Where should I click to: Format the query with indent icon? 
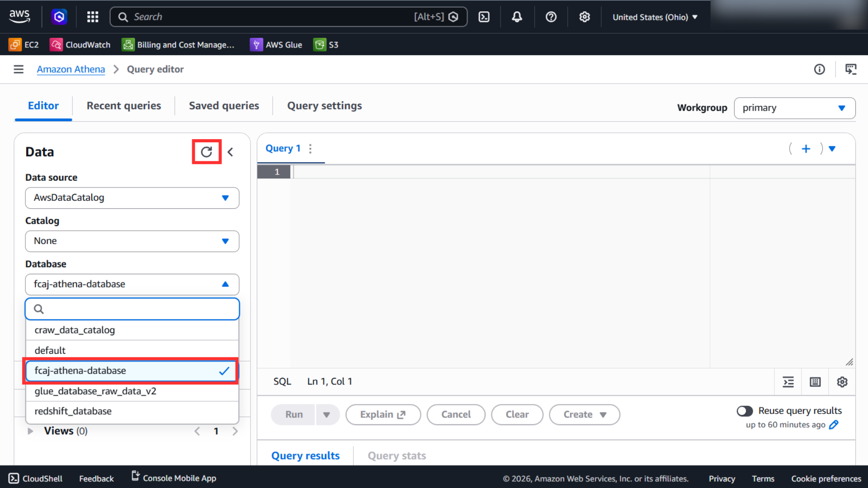tap(788, 382)
